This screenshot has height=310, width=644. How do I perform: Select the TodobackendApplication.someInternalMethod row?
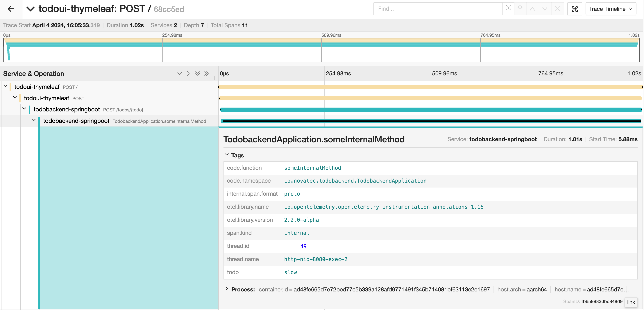(124, 121)
